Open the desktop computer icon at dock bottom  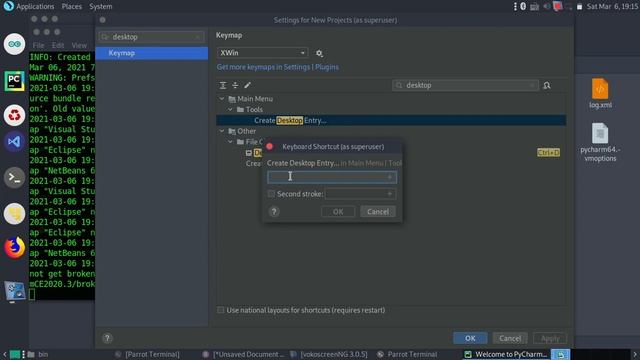pyautogui.click(x=15, y=291)
